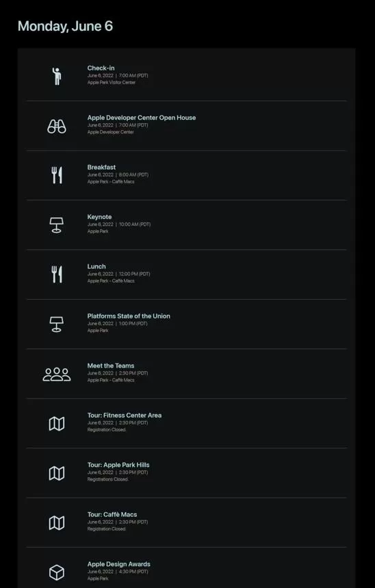Screen dimensions: 375x588
Task: Open the Check-in event title
Action: click(101, 68)
